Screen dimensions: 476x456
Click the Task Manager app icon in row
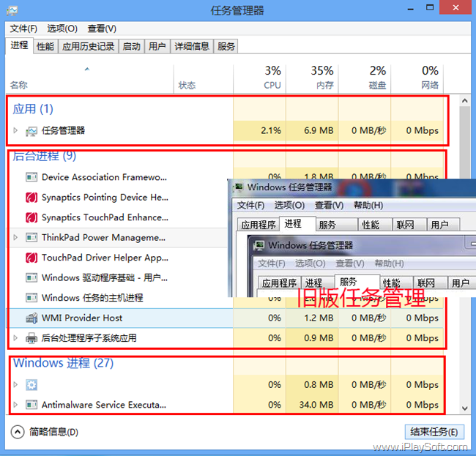click(x=31, y=131)
